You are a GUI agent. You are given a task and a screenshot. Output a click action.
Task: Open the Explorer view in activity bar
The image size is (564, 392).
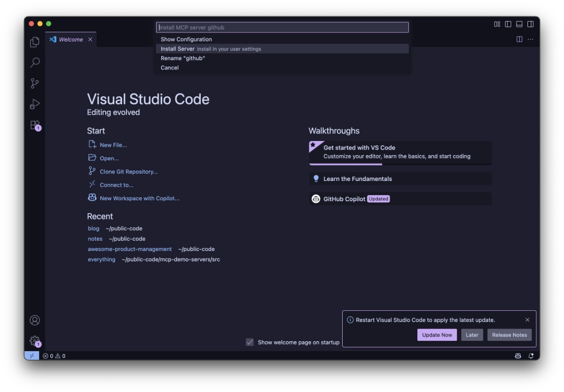pos(35,42)
